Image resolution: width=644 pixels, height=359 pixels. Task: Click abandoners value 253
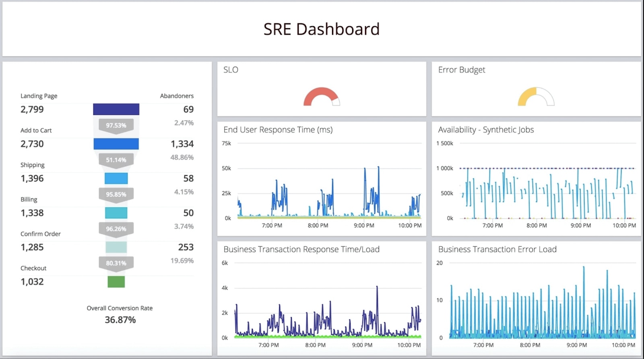point(186,247)
